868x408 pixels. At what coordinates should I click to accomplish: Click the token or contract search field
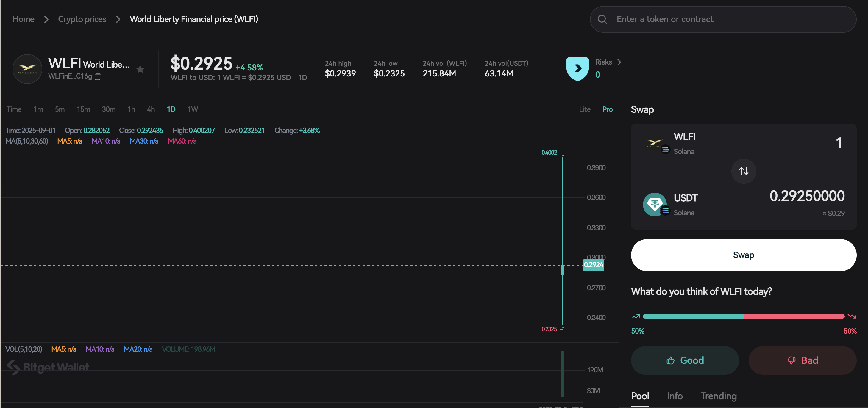pos(708,19)
